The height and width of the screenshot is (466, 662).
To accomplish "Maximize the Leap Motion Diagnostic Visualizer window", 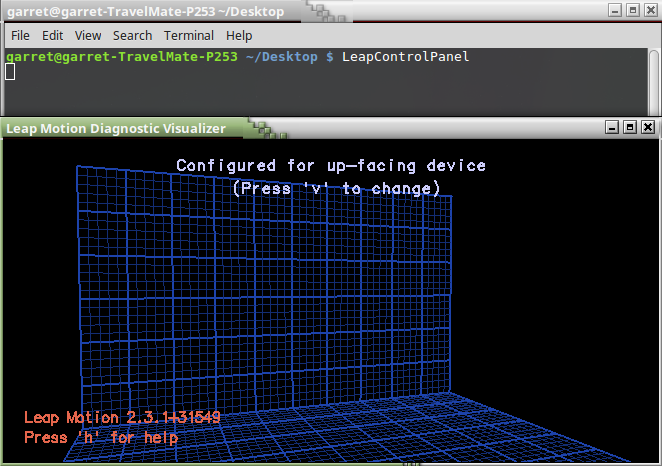I will pyautogui.click(x=630, y=127).
